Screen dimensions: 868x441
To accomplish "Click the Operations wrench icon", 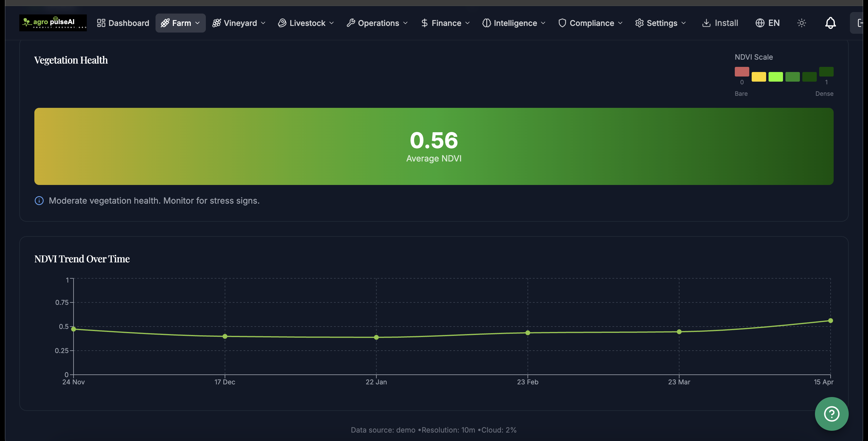I will coord(351,23).
